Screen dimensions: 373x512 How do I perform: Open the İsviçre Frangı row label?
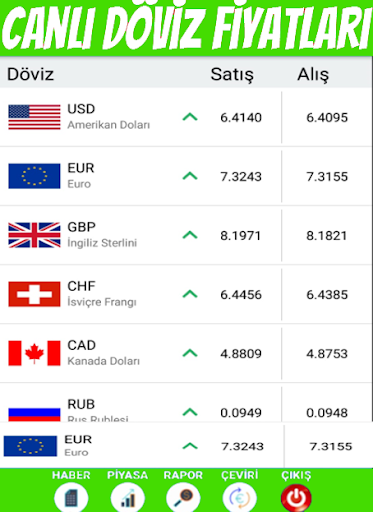click(x=102, y=302)
